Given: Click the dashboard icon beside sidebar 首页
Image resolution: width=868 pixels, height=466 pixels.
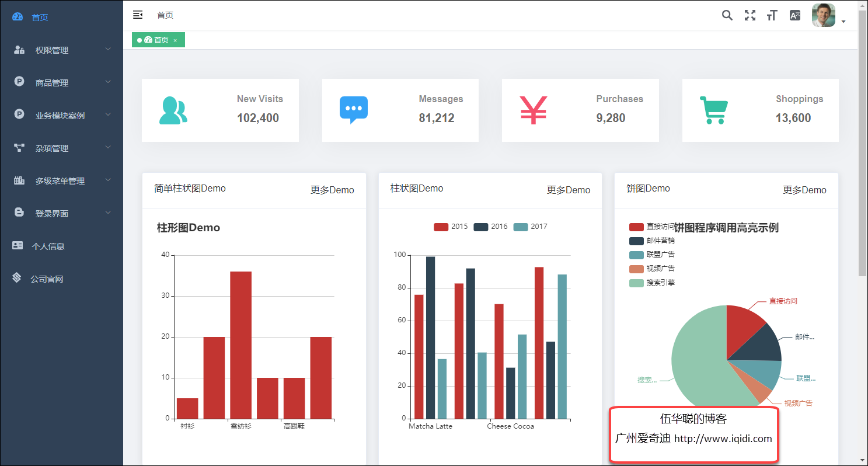Looking at the screenshot, I should tap(18, 17).
